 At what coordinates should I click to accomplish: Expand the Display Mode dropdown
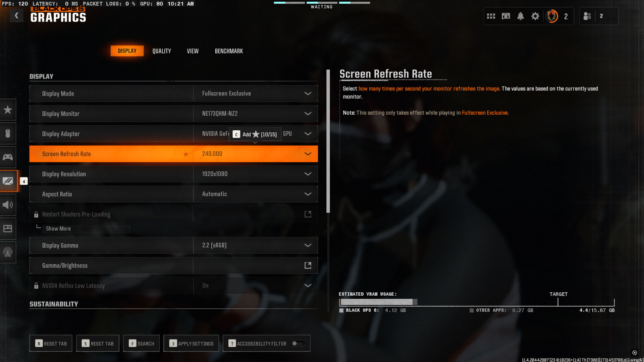(x=308, y=93)
